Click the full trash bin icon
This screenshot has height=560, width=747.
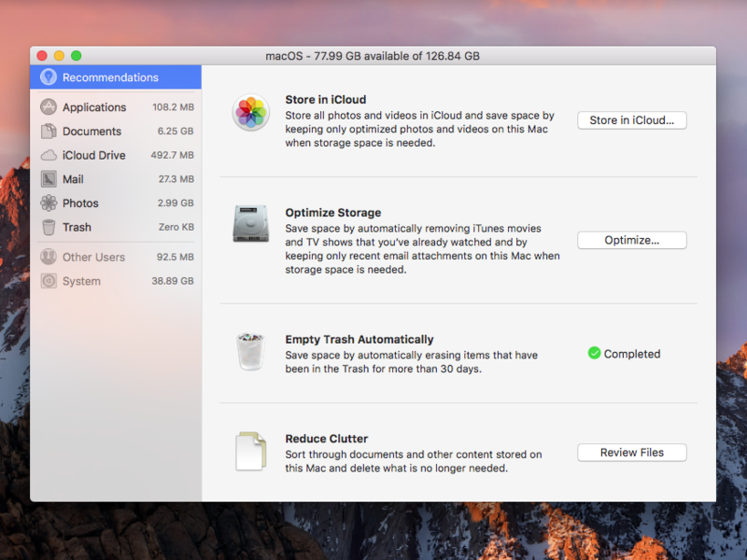coord(250,352)
